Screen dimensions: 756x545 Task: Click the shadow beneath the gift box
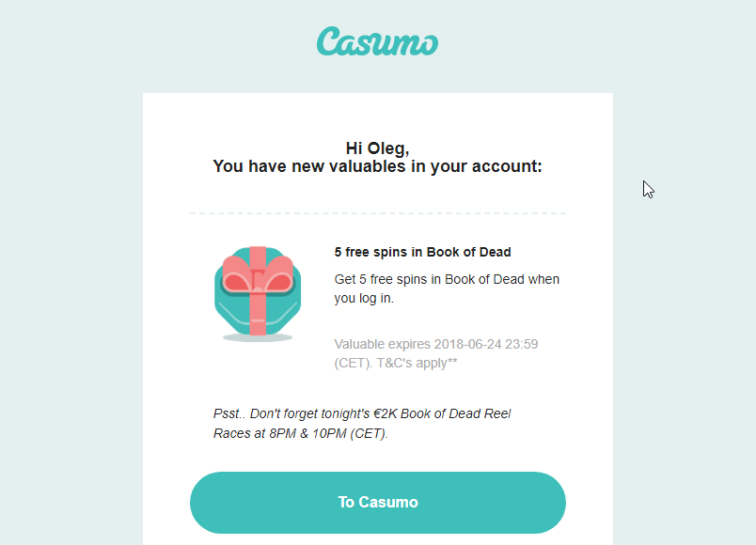coord(257,336)
